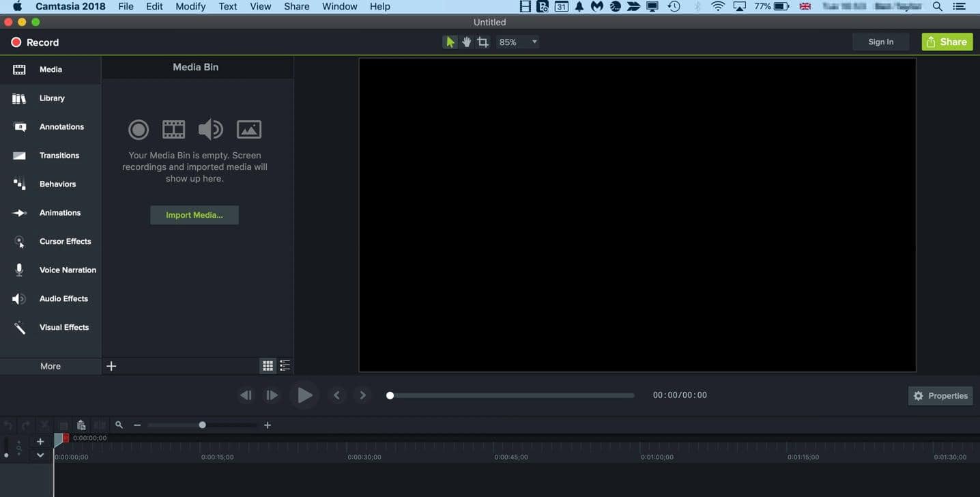
Task: Open the Share menu in menu bar
Action: click(x=297, y=6)
